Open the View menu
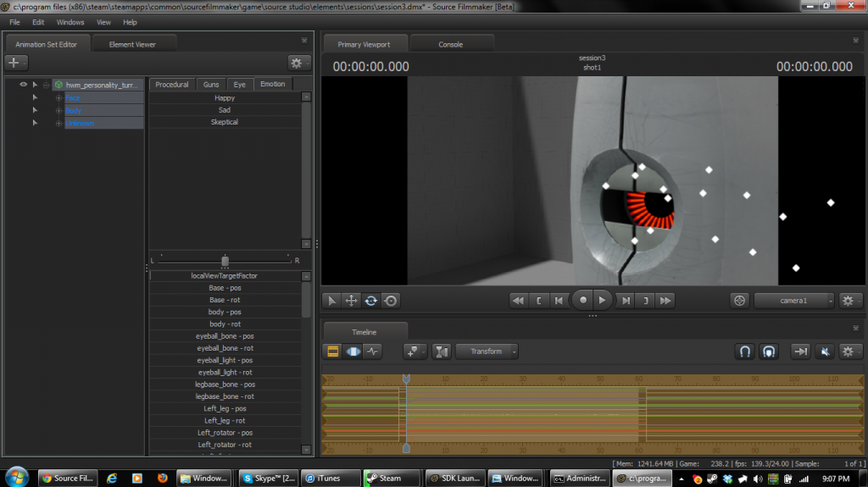868x487 pixels. 103,22
